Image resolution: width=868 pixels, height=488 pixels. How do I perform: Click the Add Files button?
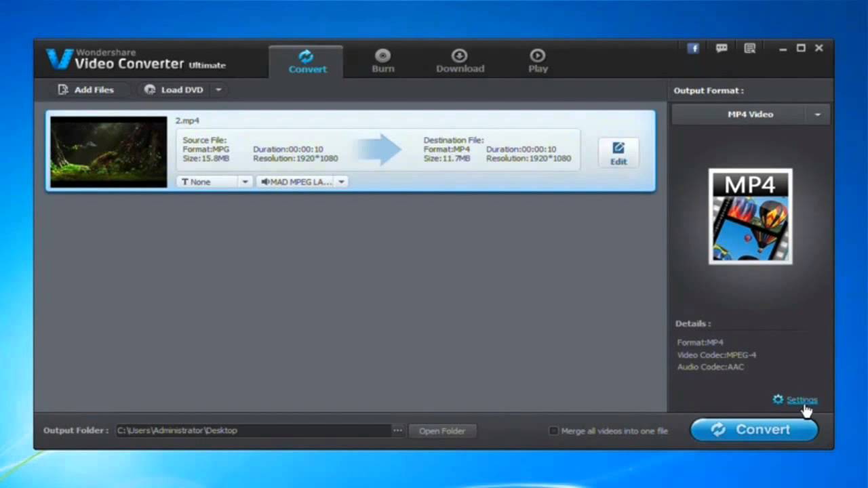tap(86, 89)
